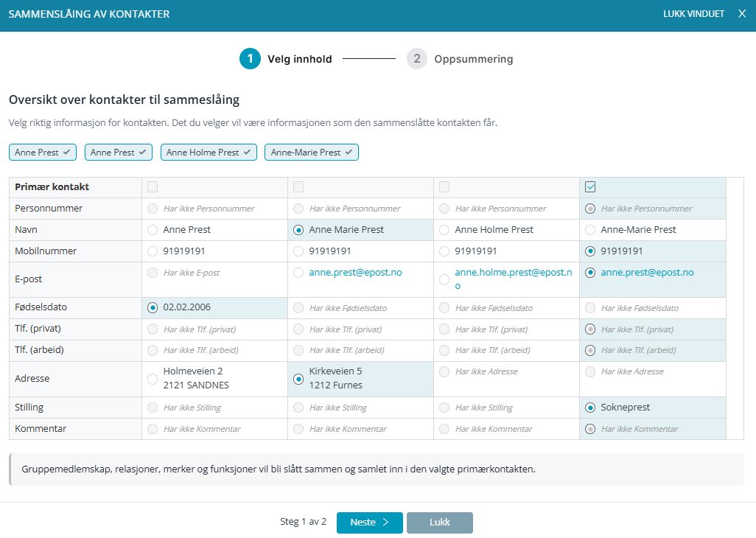Click the first Anne Prest contact chip
756x538 pixels.
[x=43, y=153]
